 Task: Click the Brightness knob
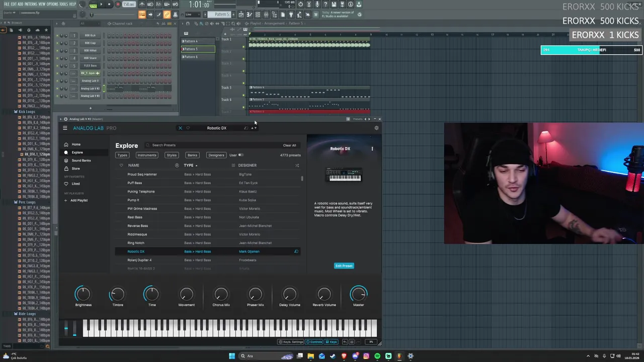point(83,294)
